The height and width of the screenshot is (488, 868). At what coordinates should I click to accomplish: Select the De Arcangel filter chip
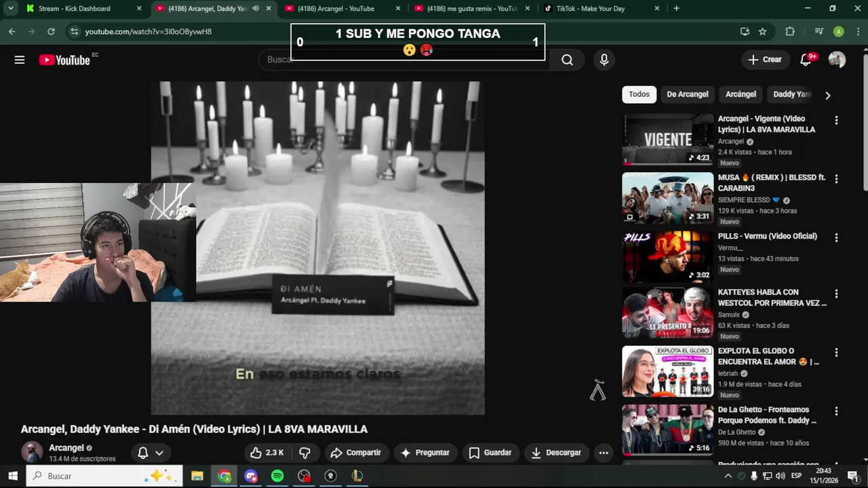click(687, 95)
